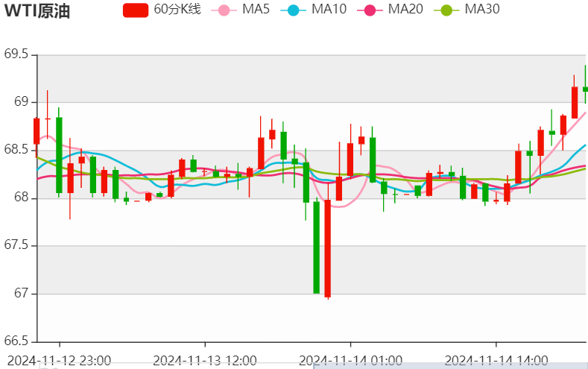Click the 67 y-axis label
Screen dimensions: 588x369
(x=21, y=293)
